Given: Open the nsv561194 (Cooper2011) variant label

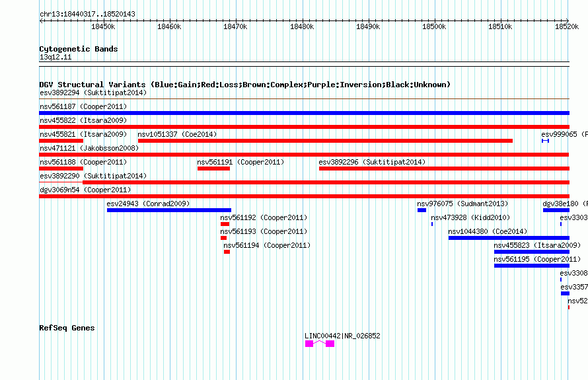Looking at the screenshot, I should coord(267,245).
